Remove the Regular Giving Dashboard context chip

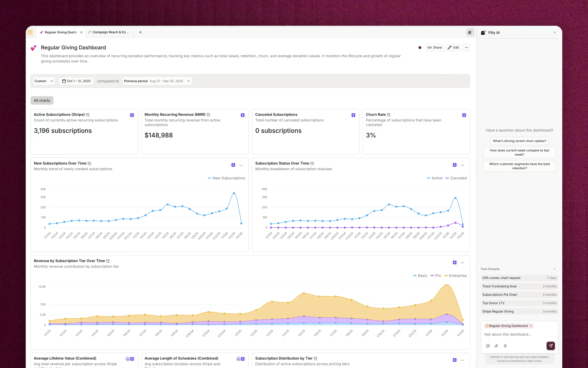pos(531,326)
